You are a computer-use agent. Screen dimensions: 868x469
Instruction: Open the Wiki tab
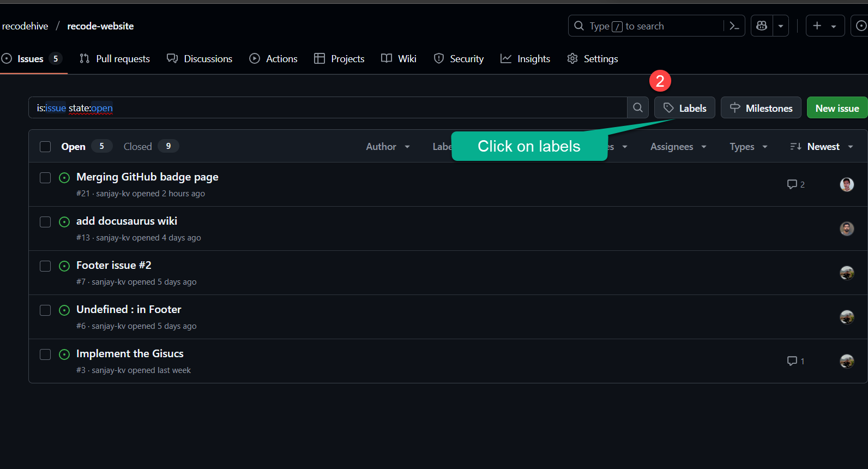(x=399, y=58)
